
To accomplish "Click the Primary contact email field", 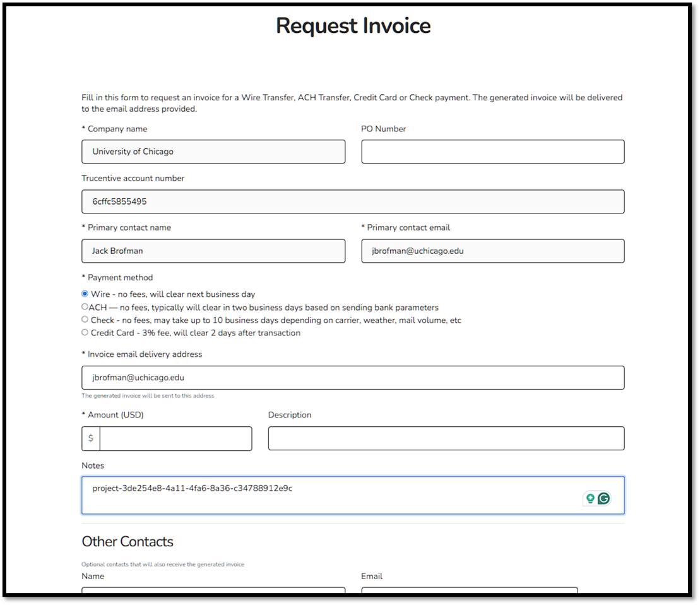I will [492, 251].
